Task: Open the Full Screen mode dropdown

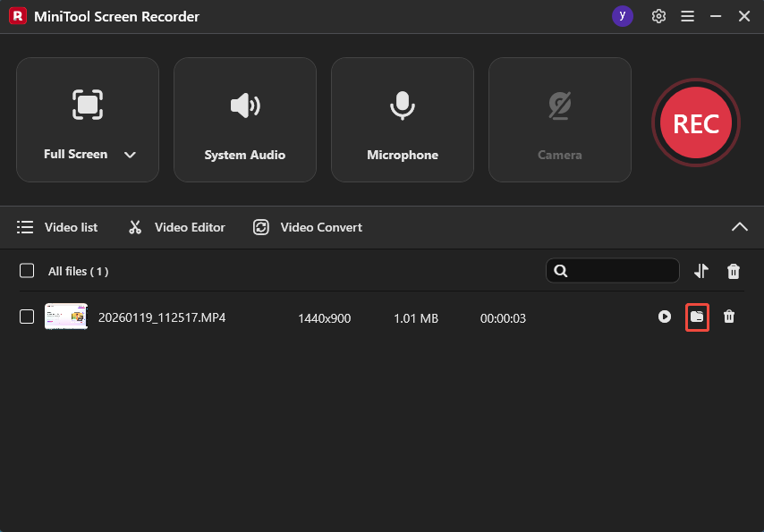Action: [x=130, y=154]
